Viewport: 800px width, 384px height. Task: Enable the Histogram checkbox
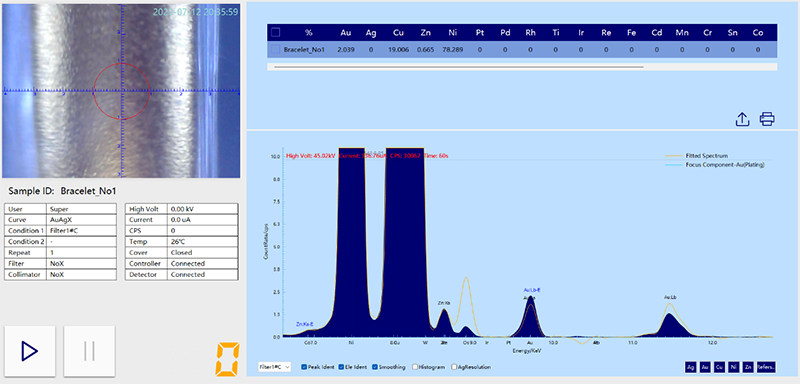click(415, 367)
